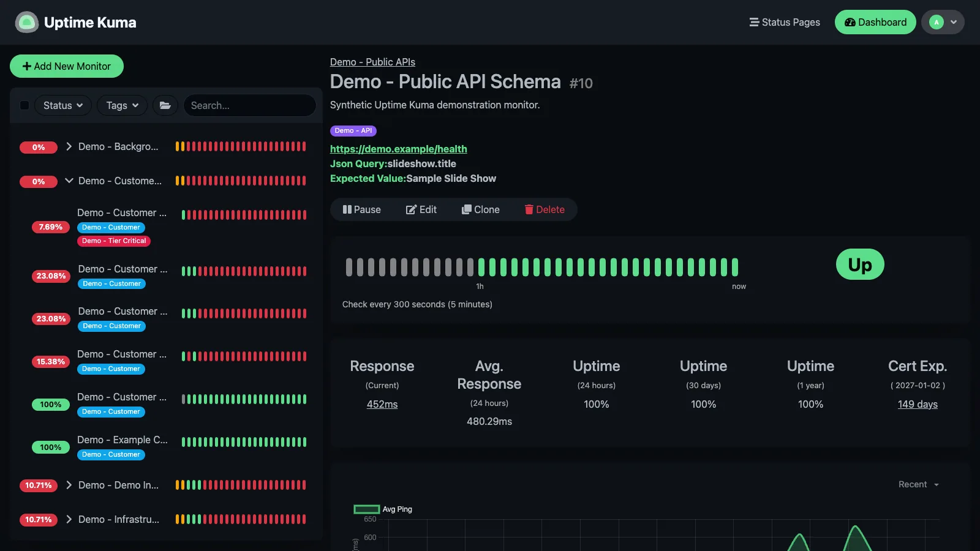The image size is (980, 551).
Task: Click the Check every 300 seconds text
Action: click(417, 304)
